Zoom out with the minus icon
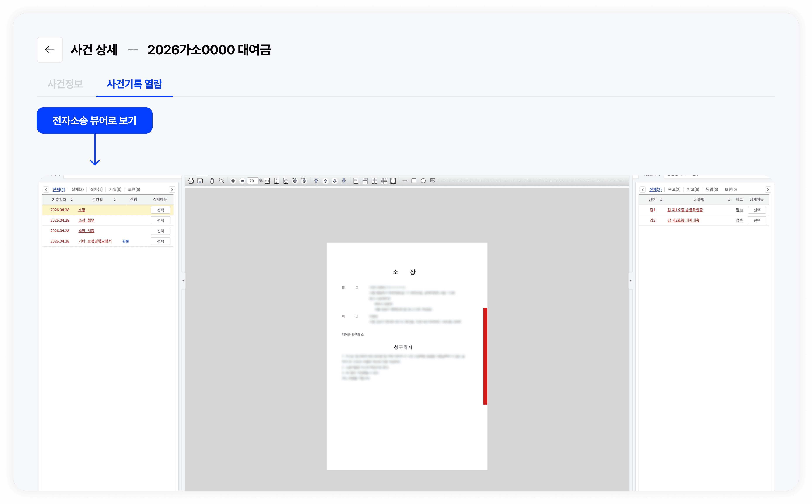This screenshot has width=812, height=504. (243, 181)
